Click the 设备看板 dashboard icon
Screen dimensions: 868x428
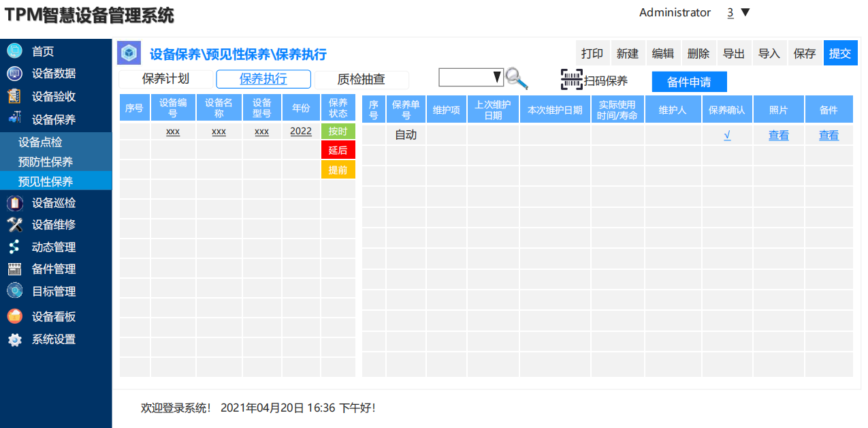(x=14, y=316)
